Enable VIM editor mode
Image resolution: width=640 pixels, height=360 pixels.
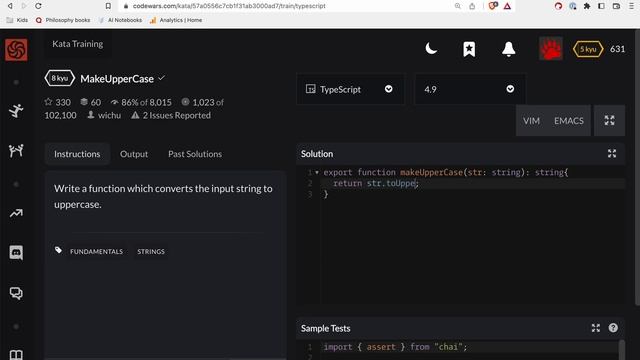click(531, 121)
